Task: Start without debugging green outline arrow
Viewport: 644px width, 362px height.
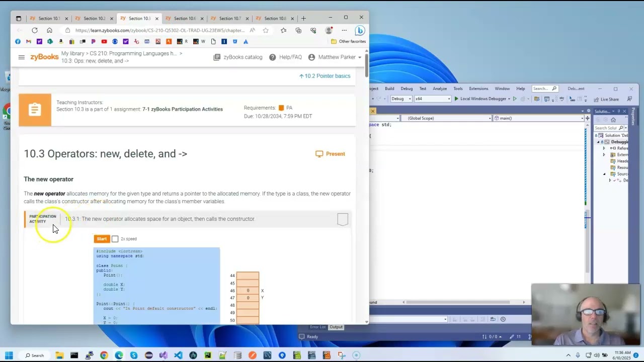Action: pos(515,99)
